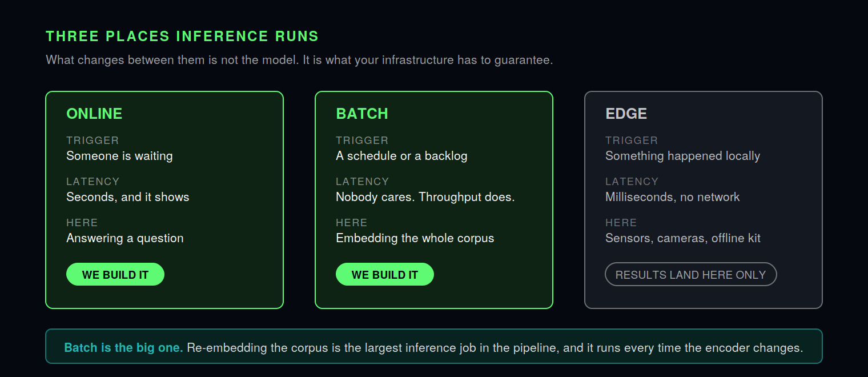Click the text 'Answering a question'
The width and height of the screenshot is (868, 377).
coord(125,238)
